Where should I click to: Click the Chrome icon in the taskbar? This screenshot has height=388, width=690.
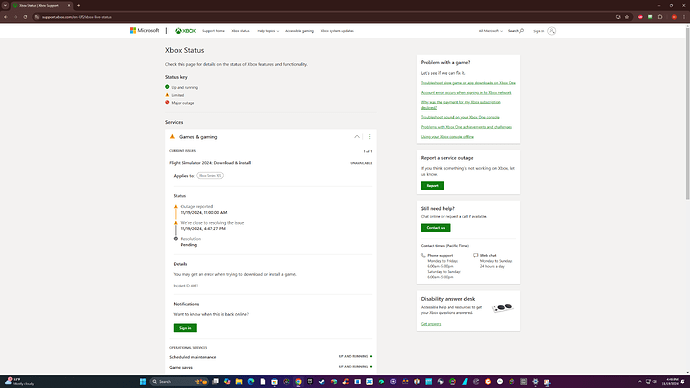click(298, 381)
